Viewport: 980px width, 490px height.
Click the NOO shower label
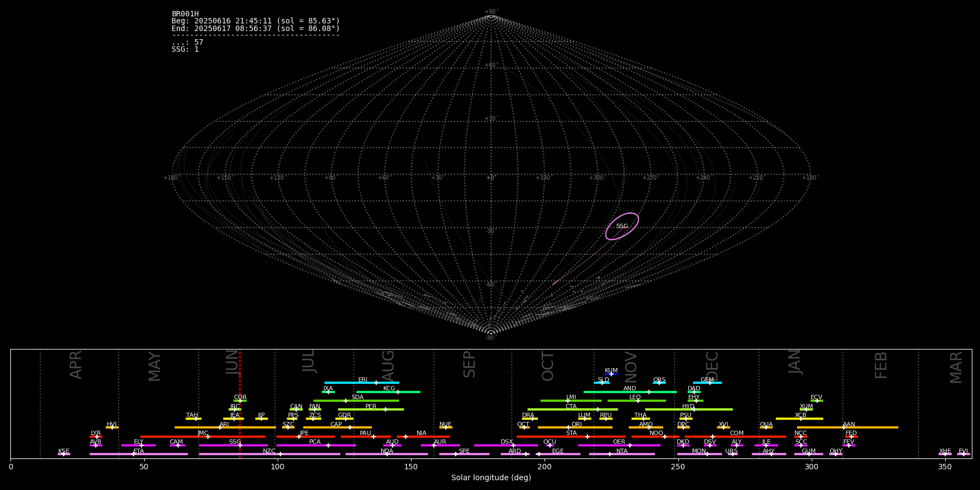(x=657, y=433)
